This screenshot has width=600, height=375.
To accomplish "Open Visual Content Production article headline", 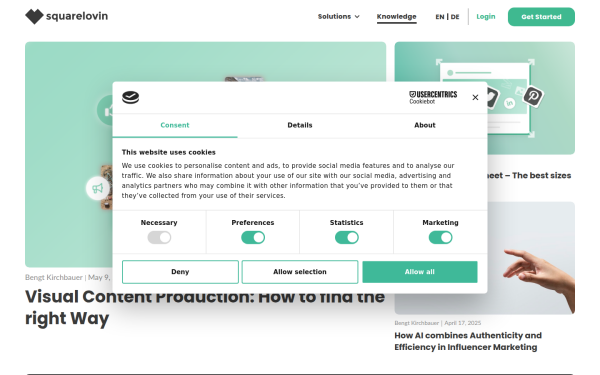I will [x=205, y=307].
